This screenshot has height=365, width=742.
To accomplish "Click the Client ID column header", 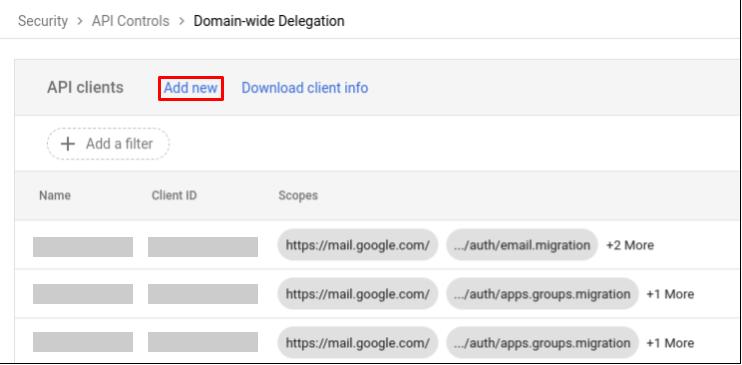I will [174, 195].
